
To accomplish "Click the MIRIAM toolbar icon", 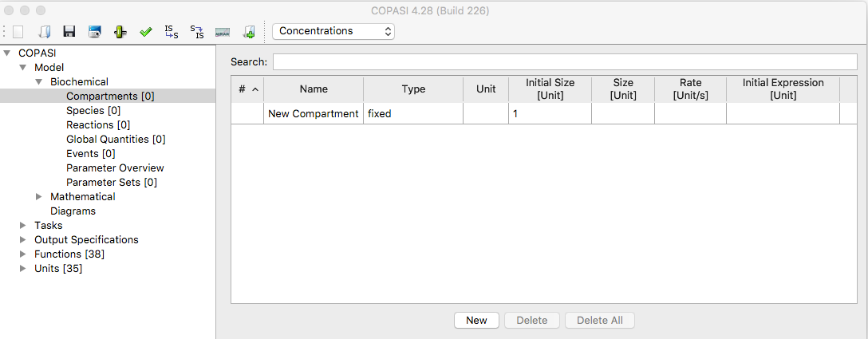I will 223,32.
